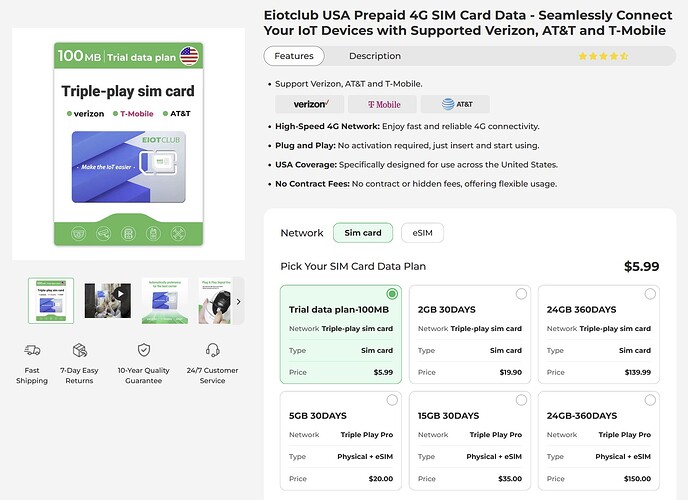Click the 24/7 Customer Service headset icon
The image size is (688, 500).
tap(212, 350)
